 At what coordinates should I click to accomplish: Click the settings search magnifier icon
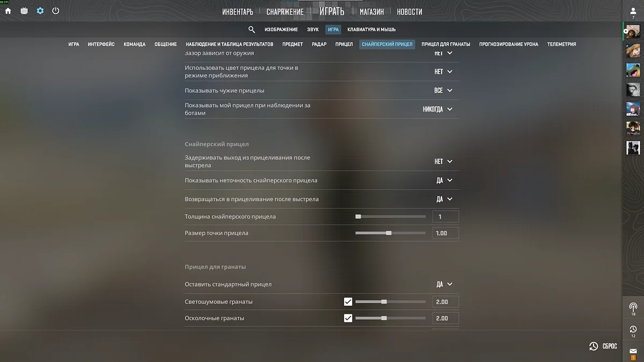[252, 29]
